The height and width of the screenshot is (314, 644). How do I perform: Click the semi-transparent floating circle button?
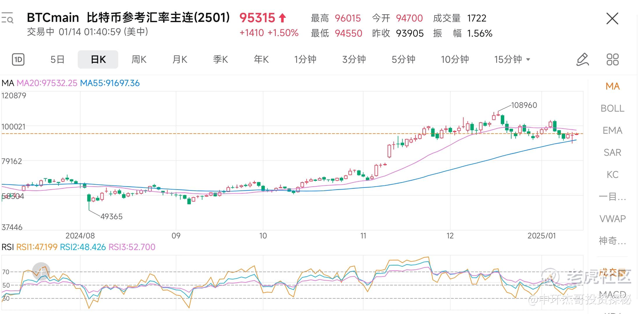click(41, 271)
